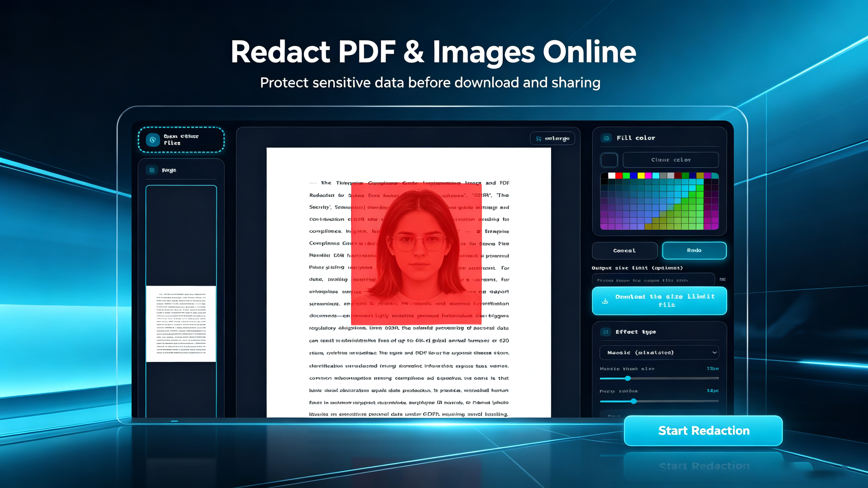Click the download icon on the download button

click(x=605, y=301)
